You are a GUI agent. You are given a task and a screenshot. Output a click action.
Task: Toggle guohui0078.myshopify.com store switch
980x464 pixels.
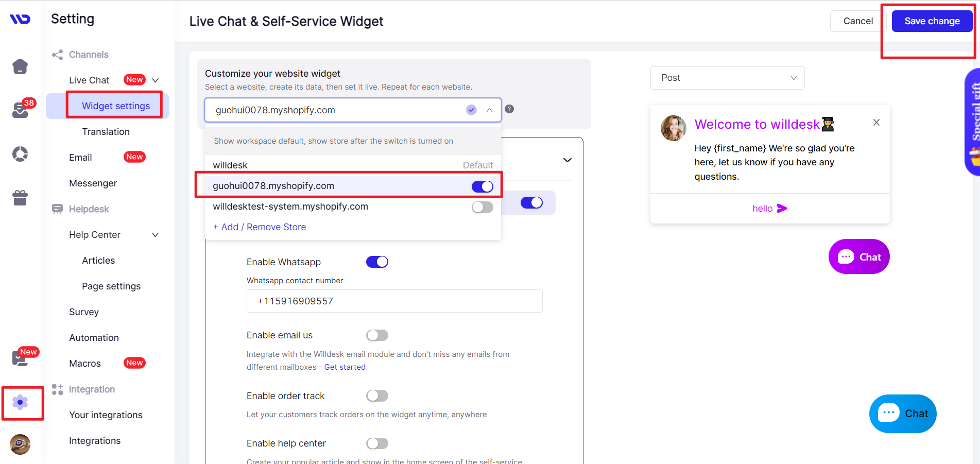[x=483, y=186]
